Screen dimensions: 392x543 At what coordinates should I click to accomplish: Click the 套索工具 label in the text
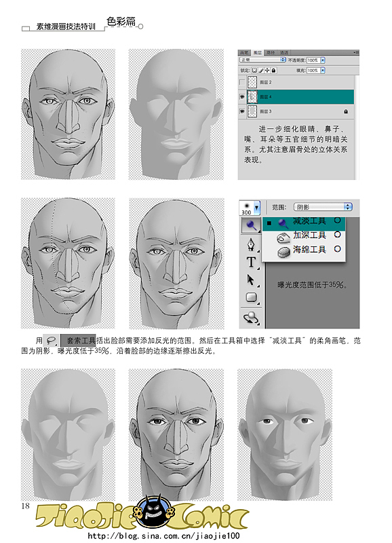pos(81,341)
